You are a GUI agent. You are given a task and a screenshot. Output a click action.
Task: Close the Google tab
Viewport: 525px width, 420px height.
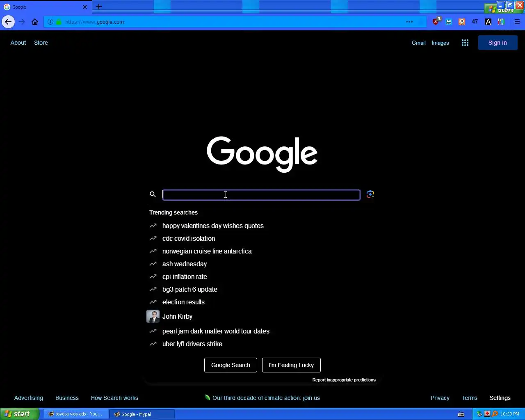pos(85,7)
